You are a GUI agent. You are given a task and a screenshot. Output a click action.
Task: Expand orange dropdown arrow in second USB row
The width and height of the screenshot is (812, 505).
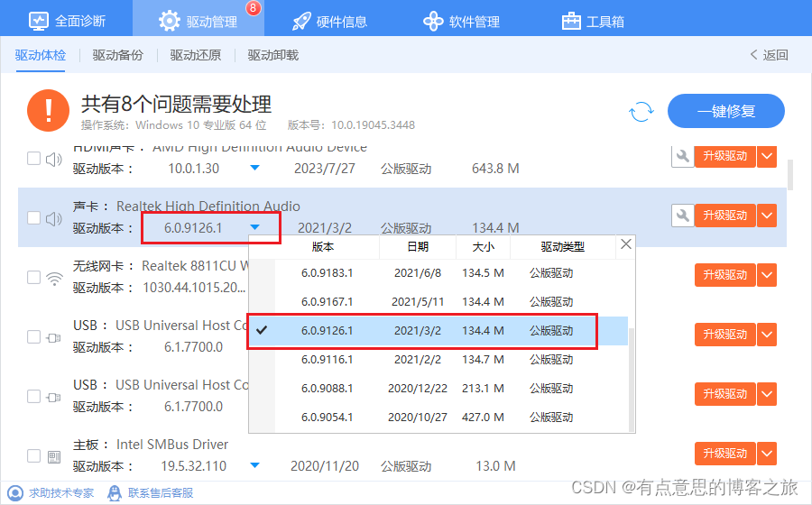pyautogui.click(x=767, y=394)
